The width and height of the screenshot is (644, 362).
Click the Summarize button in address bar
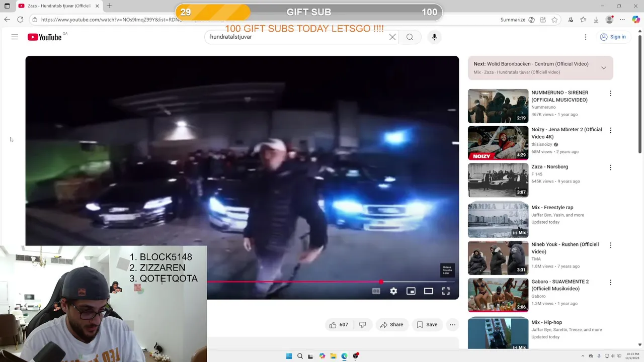[513, 20]
